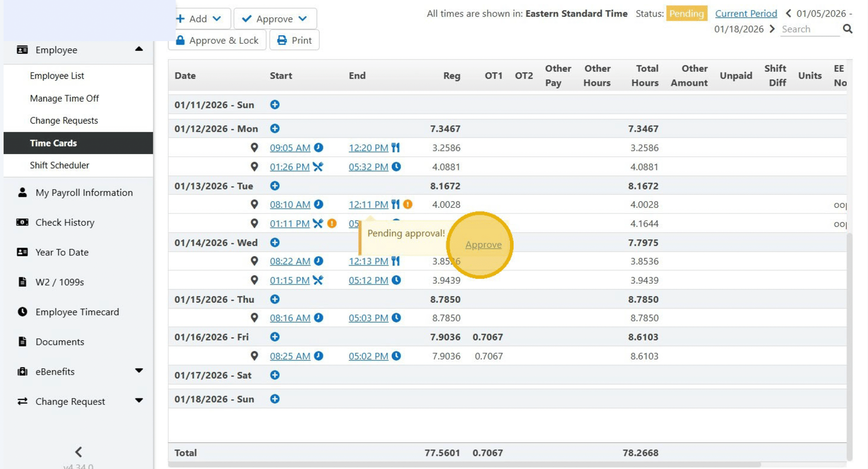868x469 pixels.
Task: Click the location pin beside 08:16 AM
Action: (x=254, y=318)
